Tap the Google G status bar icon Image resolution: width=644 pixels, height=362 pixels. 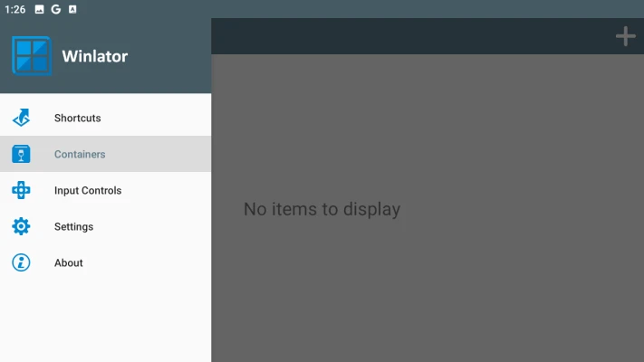56,9
